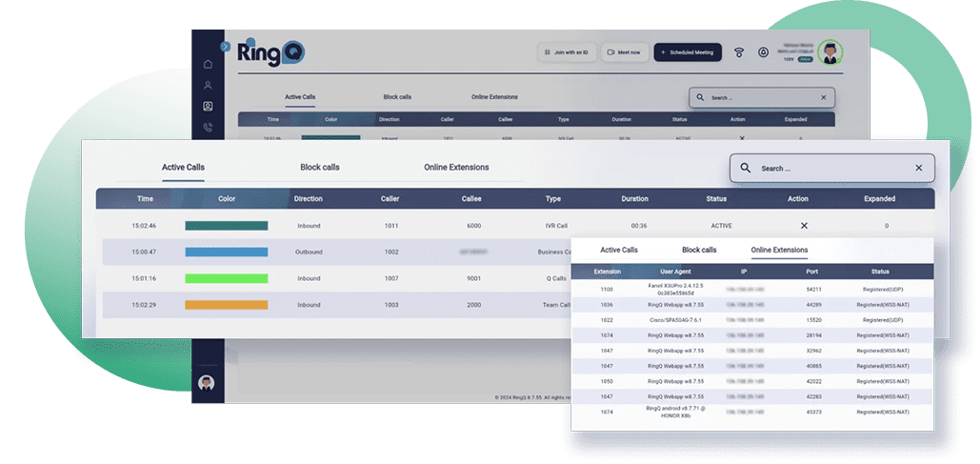The image size is (980, 464).
Task: Click the Scheduled Meeting button
Action: pos(688,52)
